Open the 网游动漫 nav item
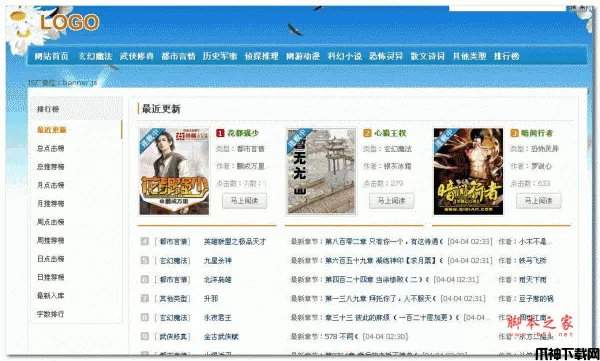The width and height of the screenshot is (600, 361). tap(303, 56)
